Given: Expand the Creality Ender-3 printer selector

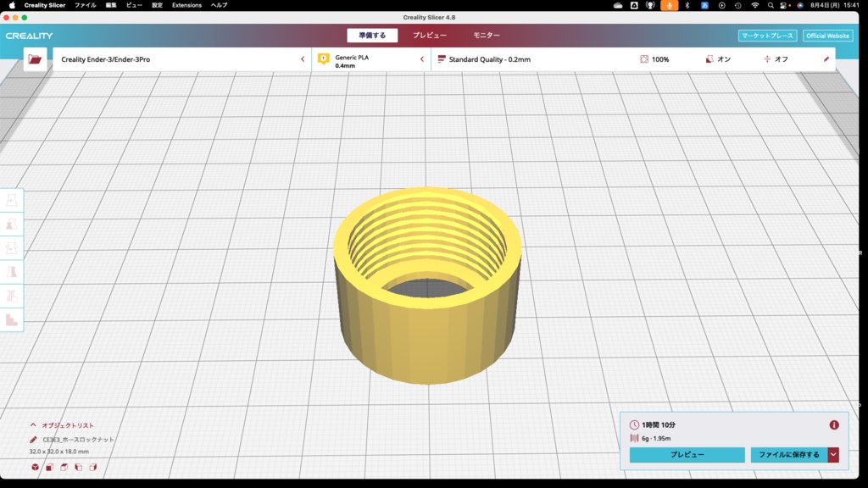Looking at the screenshot, I should tap(182, 59).
